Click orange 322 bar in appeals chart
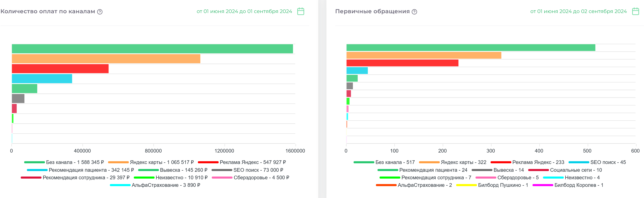The image size is (644, 198). tap(424, 55)
